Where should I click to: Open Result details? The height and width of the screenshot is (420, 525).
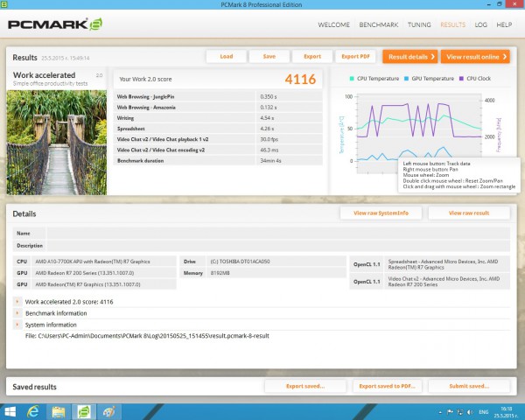pos(411,57)
